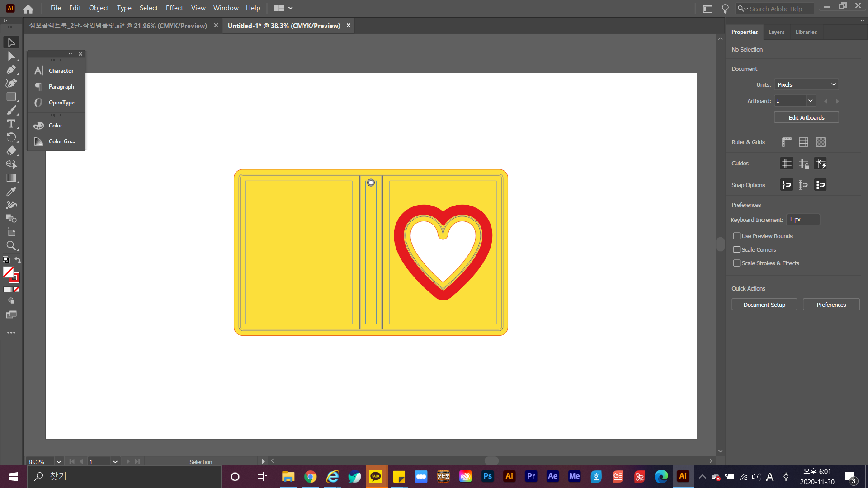Select the Rectangle tool
Screen dimensions: 868x488
click(11, 97)
